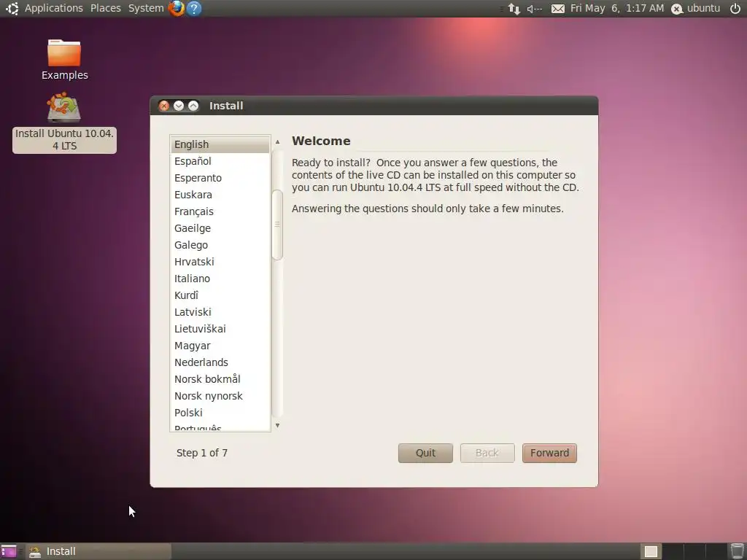Open the Places menu
The height and width of the screenshot is (560, 747).
[x=105, y=8]
